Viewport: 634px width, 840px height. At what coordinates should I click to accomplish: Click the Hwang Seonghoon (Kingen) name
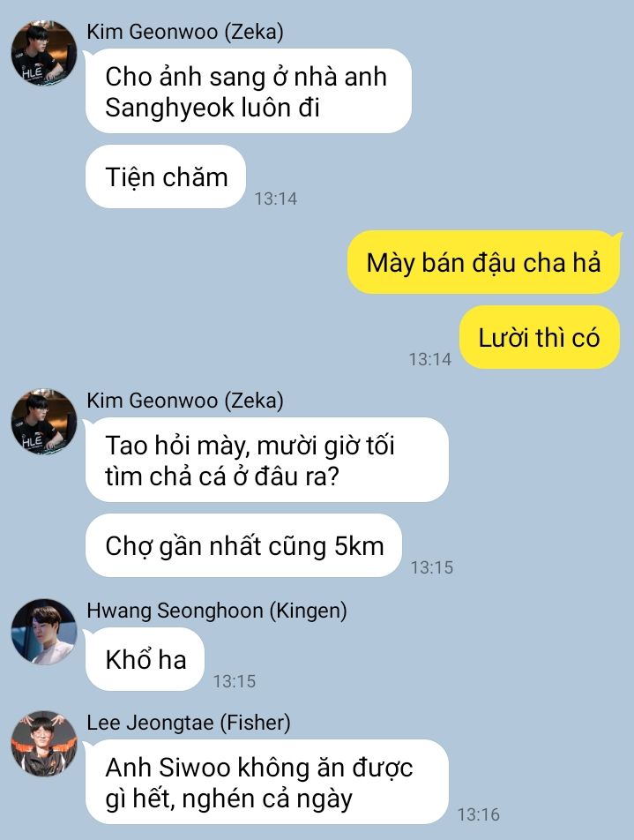click(x=217, y=611)
